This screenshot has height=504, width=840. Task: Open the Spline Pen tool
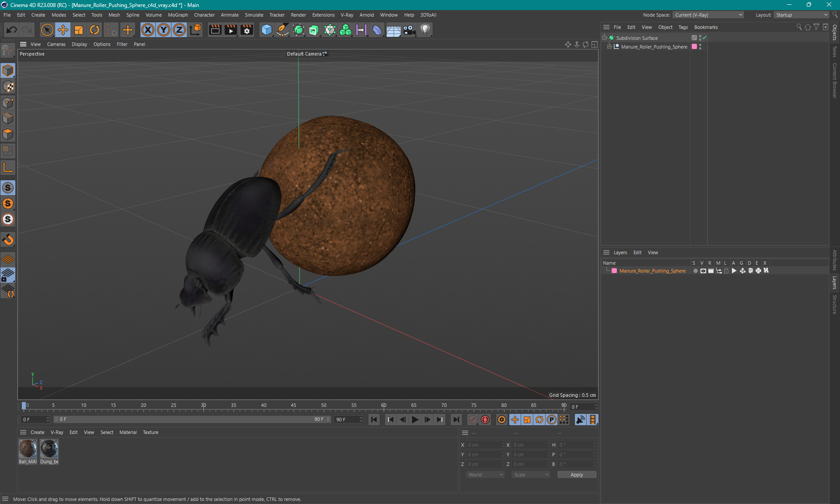click(283, 30)
